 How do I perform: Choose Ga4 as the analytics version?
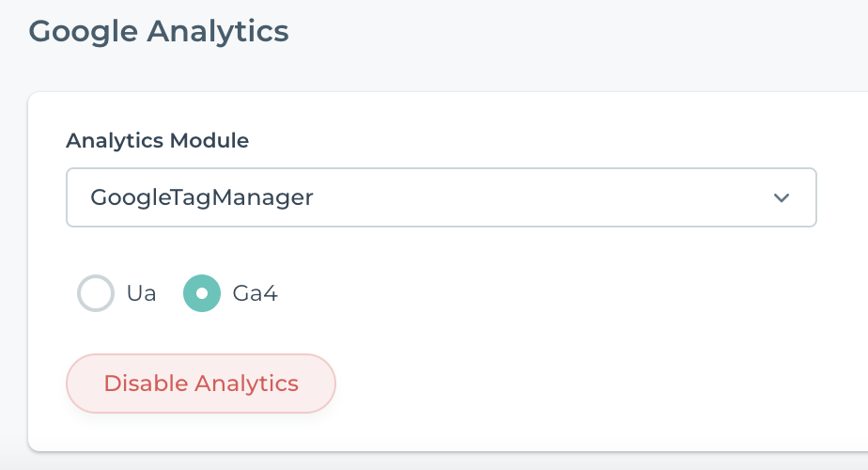(201, 293)
